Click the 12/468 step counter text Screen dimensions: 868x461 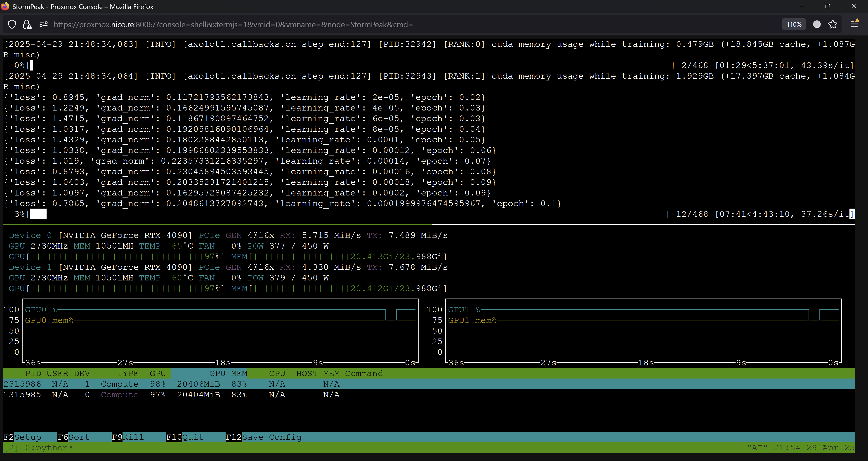point(692,214)
